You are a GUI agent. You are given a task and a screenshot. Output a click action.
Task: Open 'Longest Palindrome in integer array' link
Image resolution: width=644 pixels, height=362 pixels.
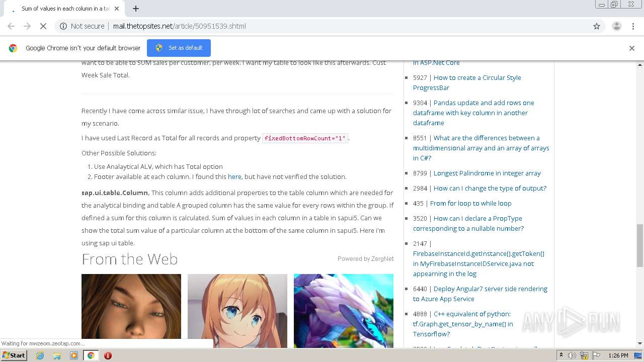coord(487,173)
